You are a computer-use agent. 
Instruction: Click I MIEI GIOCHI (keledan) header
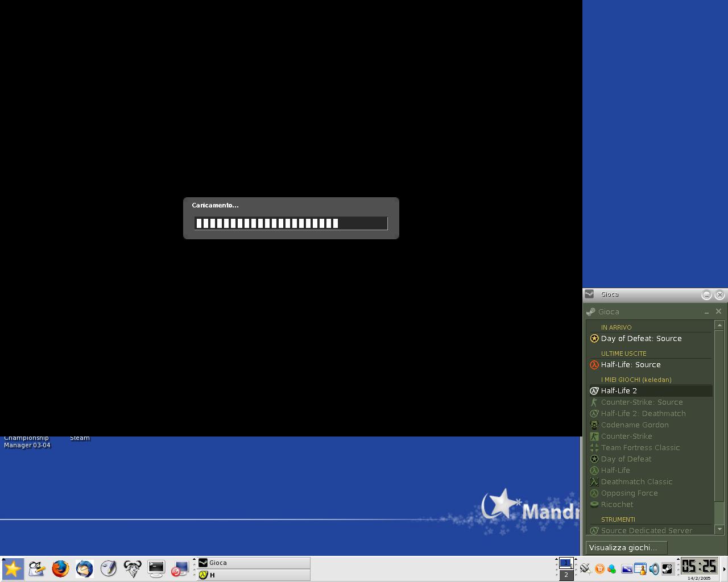point(636,380)
